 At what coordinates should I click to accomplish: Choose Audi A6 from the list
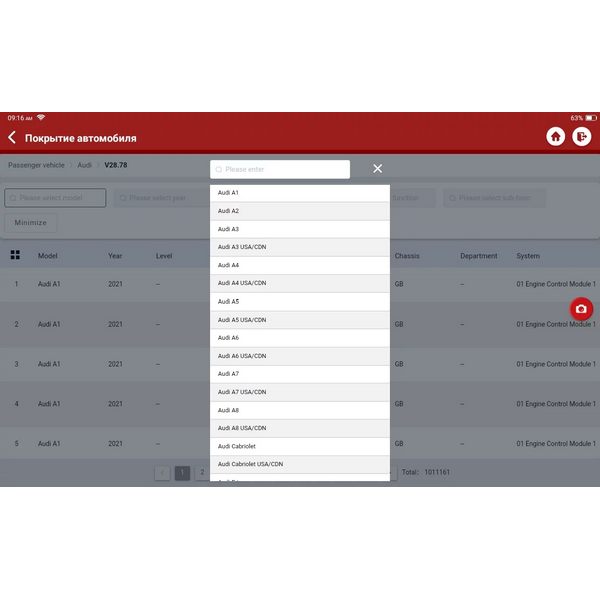tap(300, 338)
